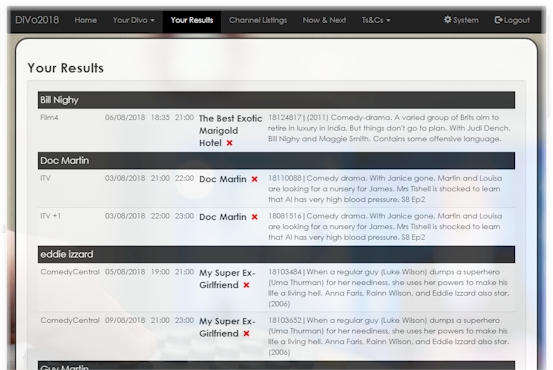553x370 pixels.
Task: Click description starting 18110088
Action: coord(385,189)
